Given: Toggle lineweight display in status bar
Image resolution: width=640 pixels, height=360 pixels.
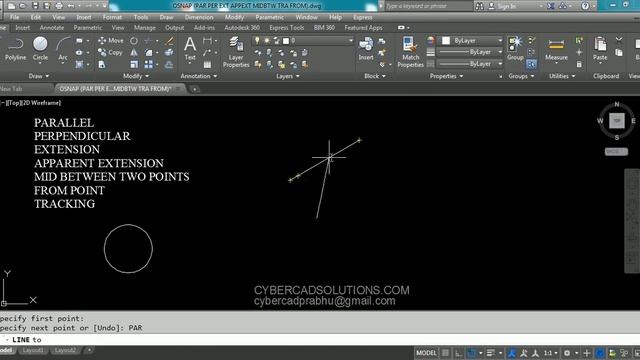Looking at the screenshot, I should point(491,353).
